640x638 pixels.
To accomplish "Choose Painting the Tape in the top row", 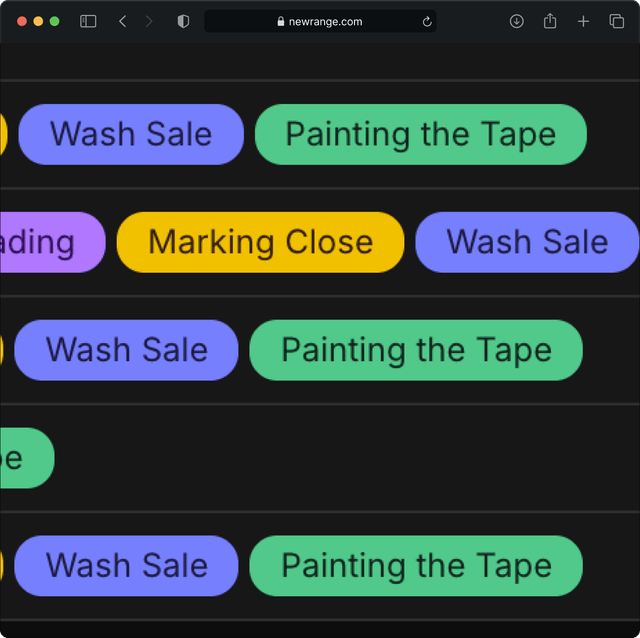I will [x=420, y=134].
